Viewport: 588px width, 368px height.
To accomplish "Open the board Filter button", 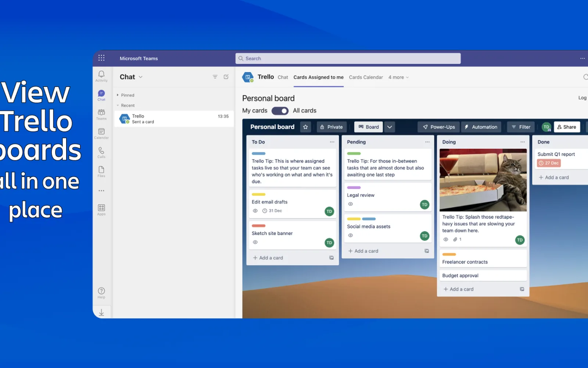I will [521, 127].
